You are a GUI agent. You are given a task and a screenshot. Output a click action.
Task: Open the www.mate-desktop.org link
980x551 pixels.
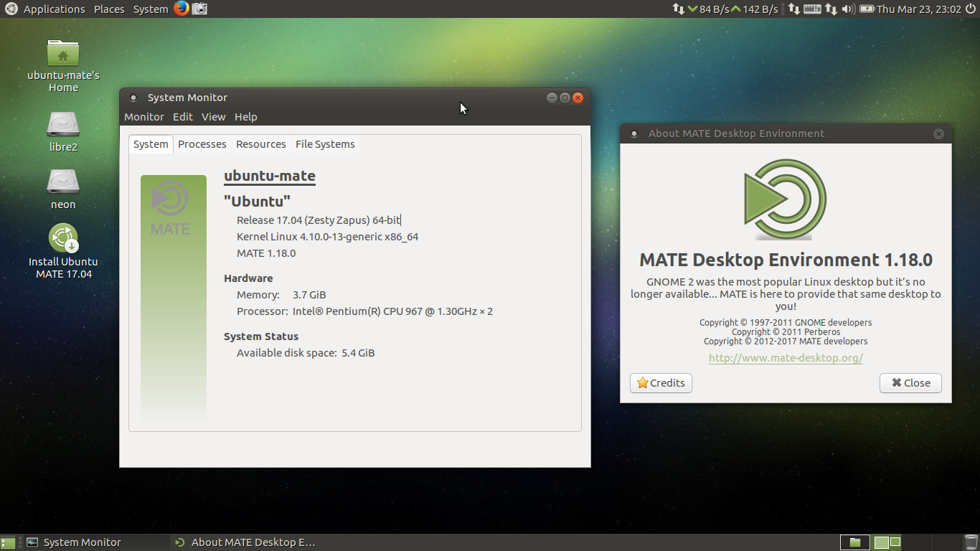(x=786, y=358)
